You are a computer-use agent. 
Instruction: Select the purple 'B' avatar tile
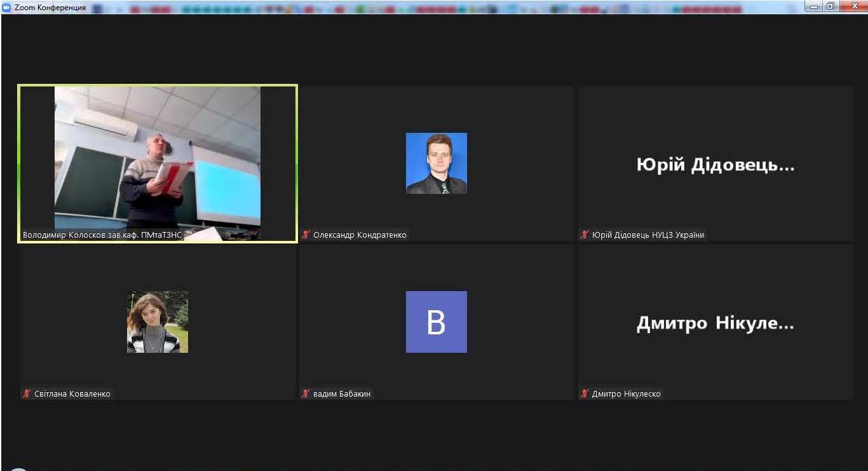(x=436, y=322)
